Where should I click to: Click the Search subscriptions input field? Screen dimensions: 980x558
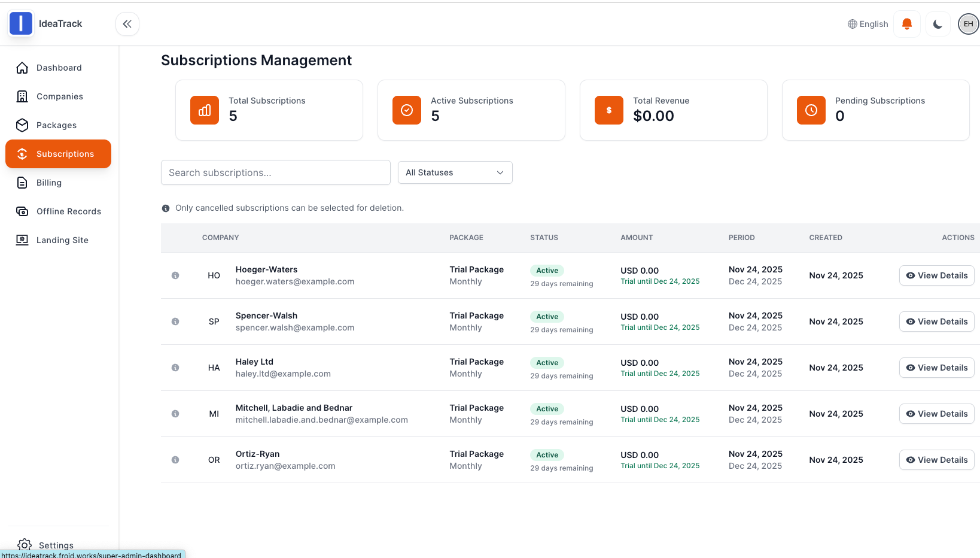(x=275, y=172)
